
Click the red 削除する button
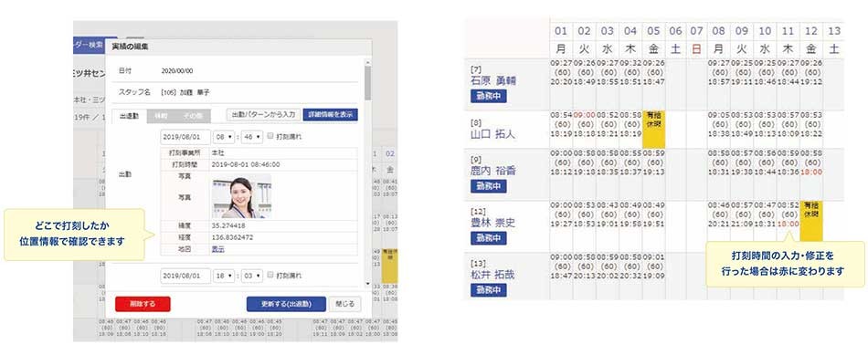[143, 304]
